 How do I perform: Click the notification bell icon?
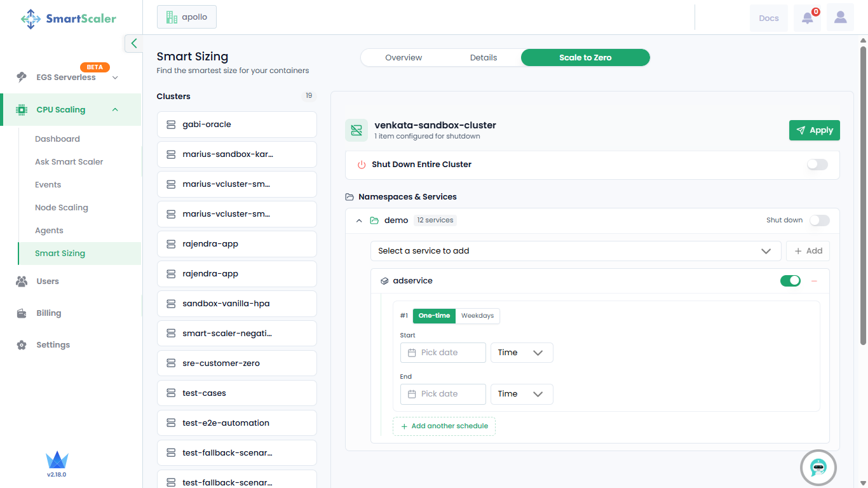pos(807,18)
